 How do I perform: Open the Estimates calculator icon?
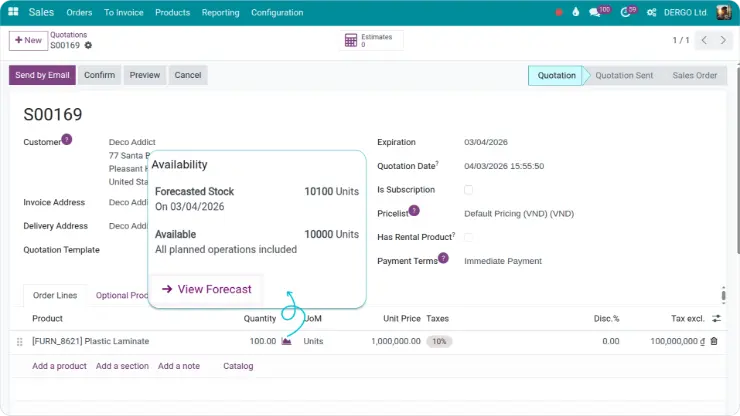pos(350,40)
